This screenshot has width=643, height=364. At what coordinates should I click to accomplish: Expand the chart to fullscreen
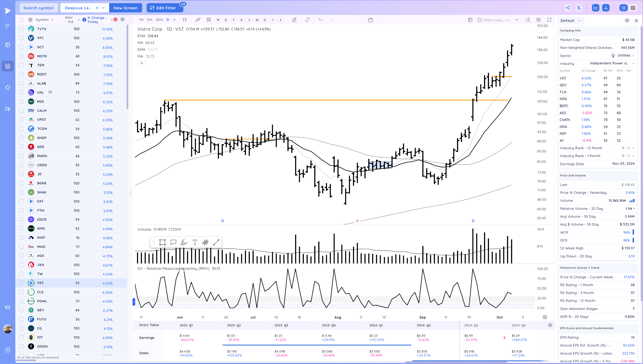point(549,20)
